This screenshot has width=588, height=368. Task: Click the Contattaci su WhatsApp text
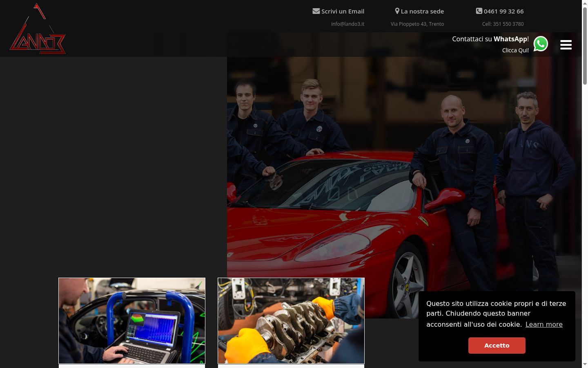[490, 39]
